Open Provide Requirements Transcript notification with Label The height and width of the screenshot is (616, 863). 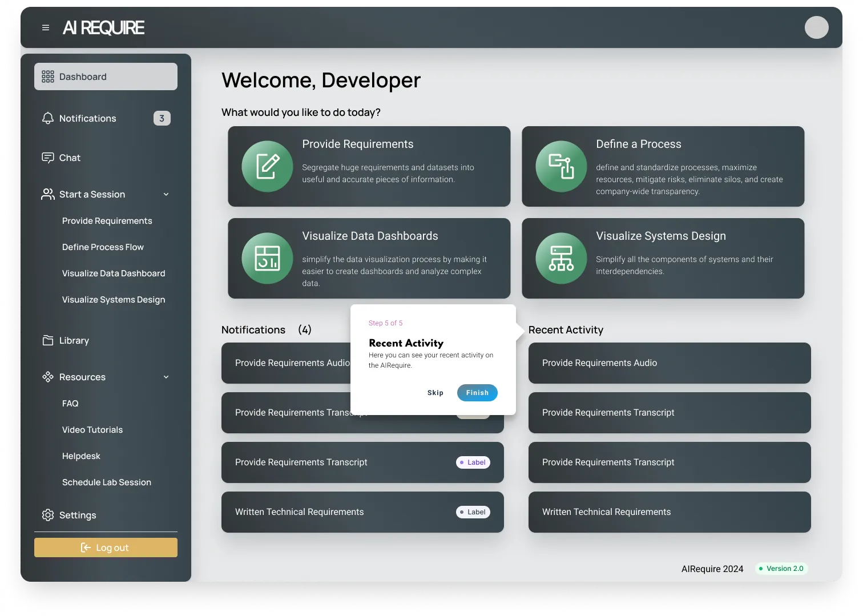[362, 462]
